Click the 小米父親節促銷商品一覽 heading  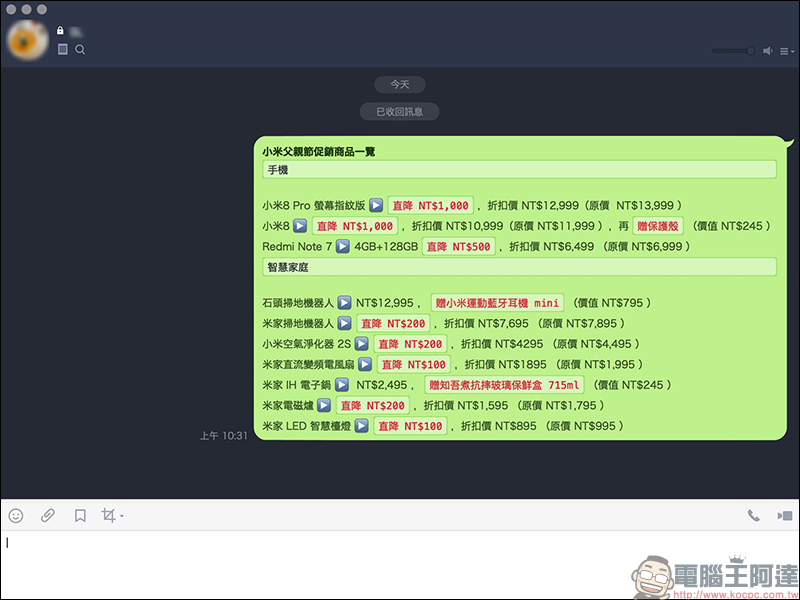tap(319, 152)
